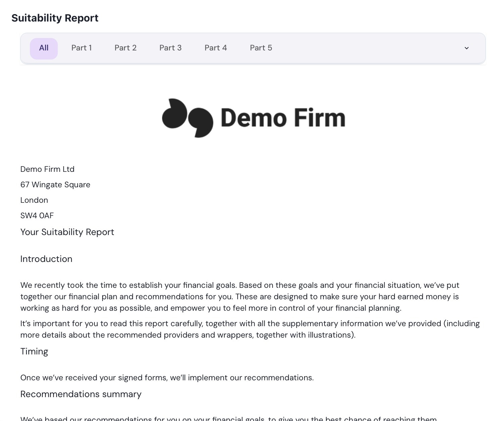
Task: Show the Part 4 section tab
Action: (216, 48)
